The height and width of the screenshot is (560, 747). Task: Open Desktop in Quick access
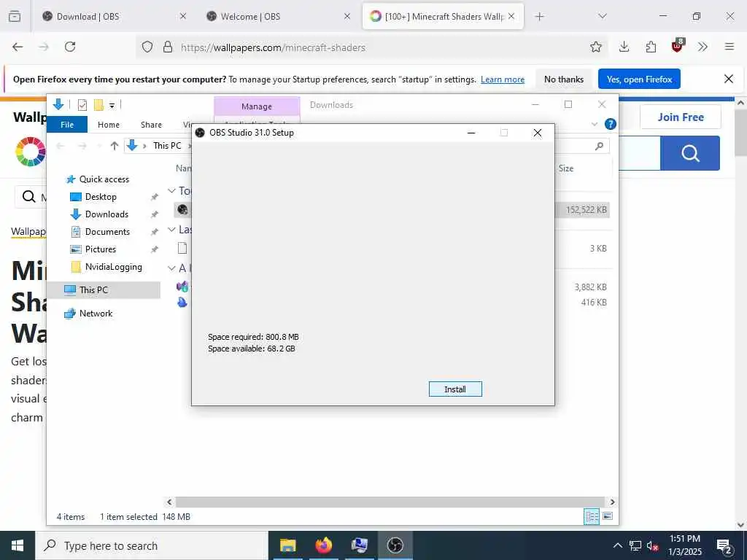point(101,197)
